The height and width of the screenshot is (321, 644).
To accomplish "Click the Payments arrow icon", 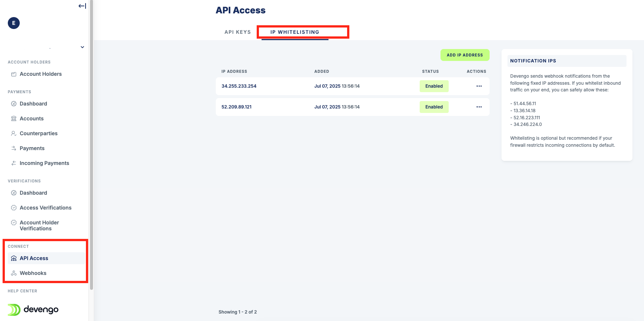I will pos(14,148).
